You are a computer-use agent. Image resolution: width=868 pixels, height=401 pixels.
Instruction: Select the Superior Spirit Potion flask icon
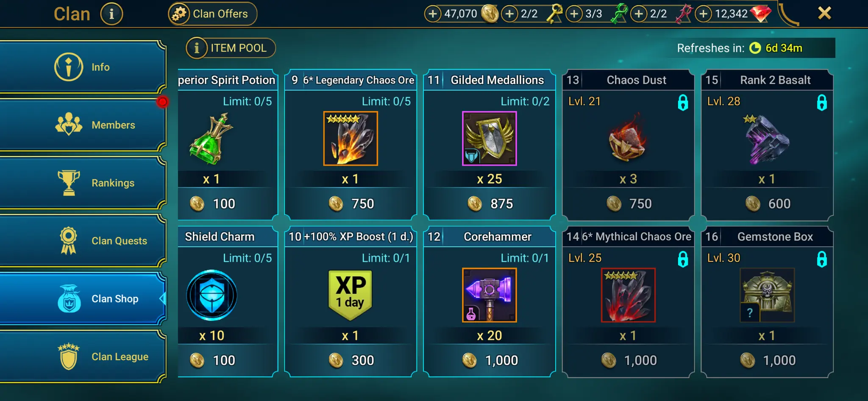211,139
